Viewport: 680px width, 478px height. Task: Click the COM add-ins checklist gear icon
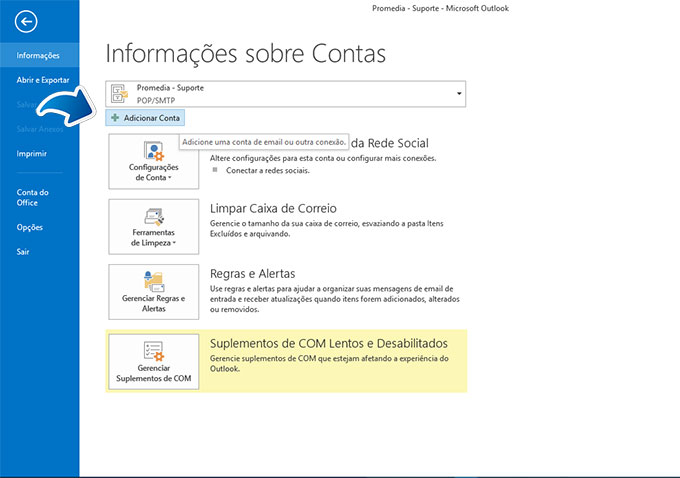[154, 351]
